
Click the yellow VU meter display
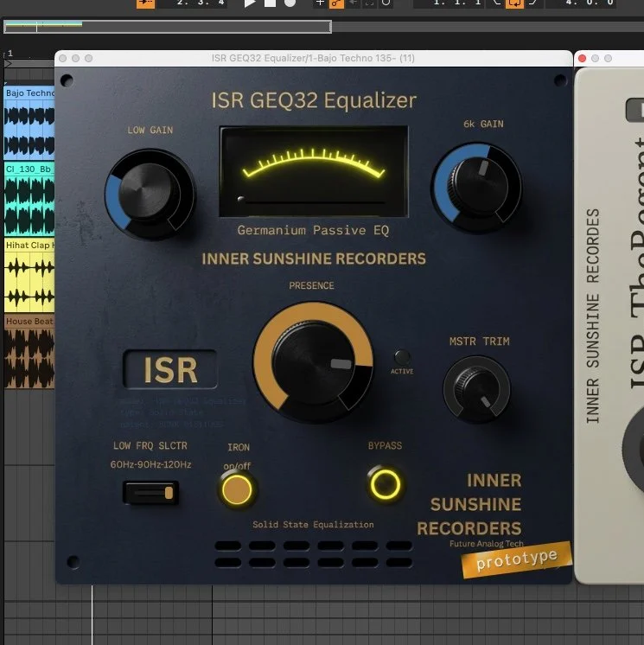(314, 171)
